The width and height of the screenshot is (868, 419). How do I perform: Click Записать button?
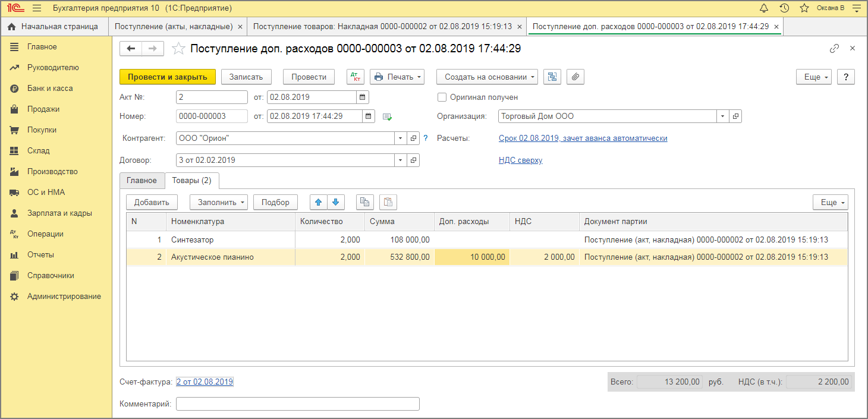click(x=246, y=77)
